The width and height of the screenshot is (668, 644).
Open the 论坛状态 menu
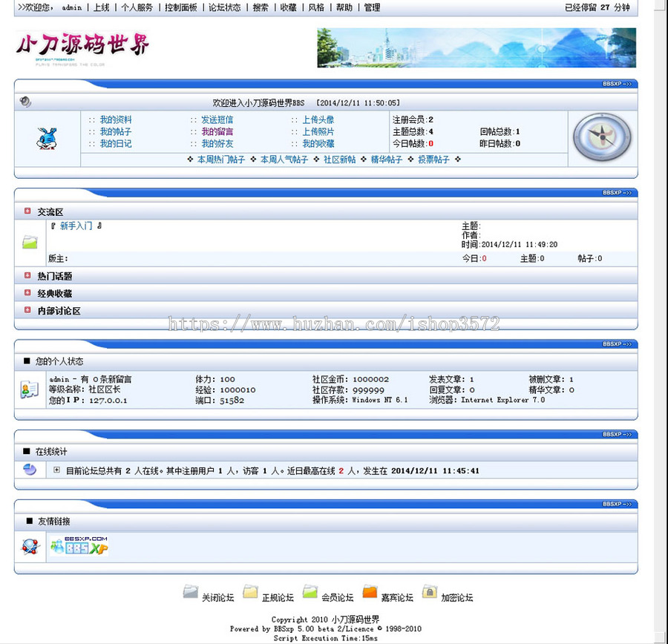tap(224, 7)
